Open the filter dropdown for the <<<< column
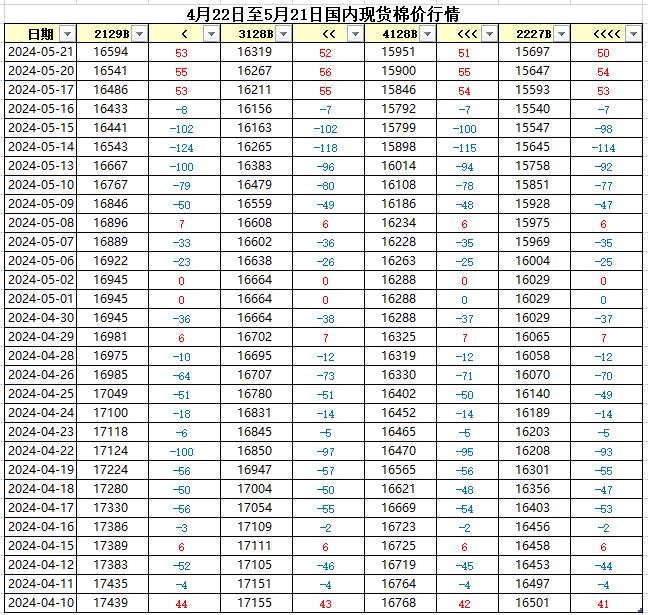The height and width of the screenshot is (615, 648). point(633,34)
